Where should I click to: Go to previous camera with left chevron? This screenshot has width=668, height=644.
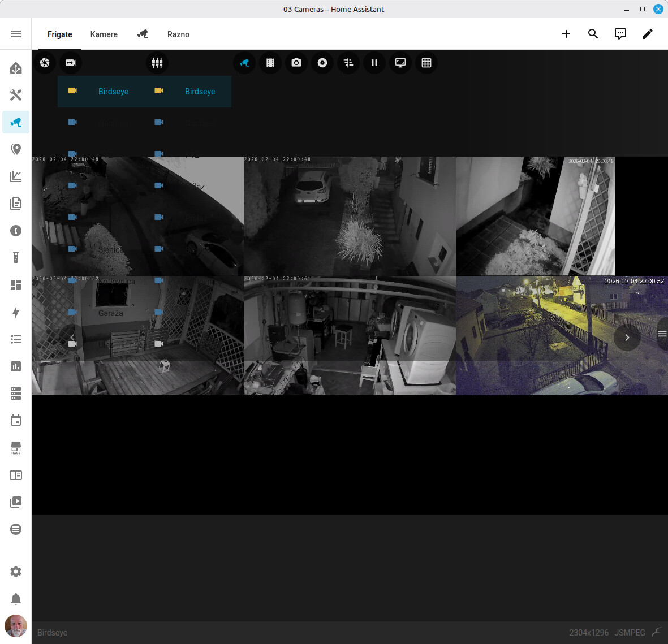[x=72, y=338]
